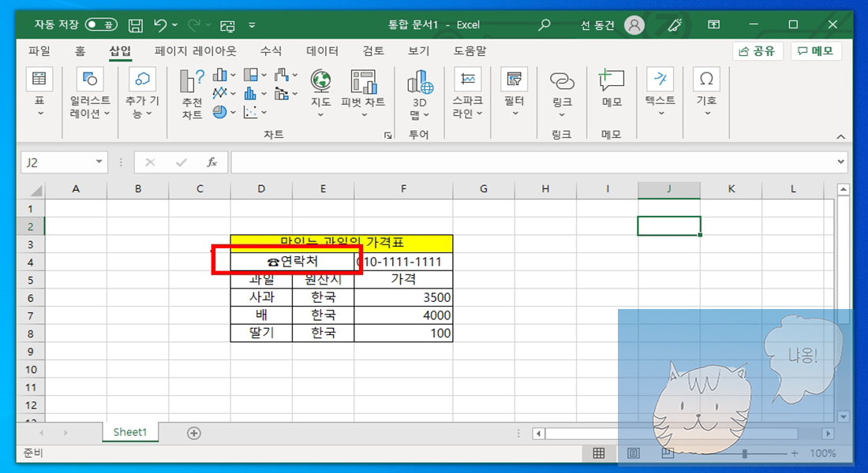Switch to the 수식 (Formulas) tab
Screen dimensions: 868x473
tap(271, 51)
